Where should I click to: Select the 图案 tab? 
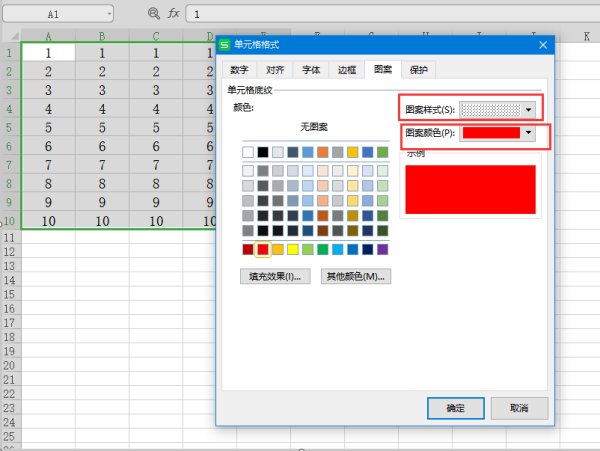point(383,69)
